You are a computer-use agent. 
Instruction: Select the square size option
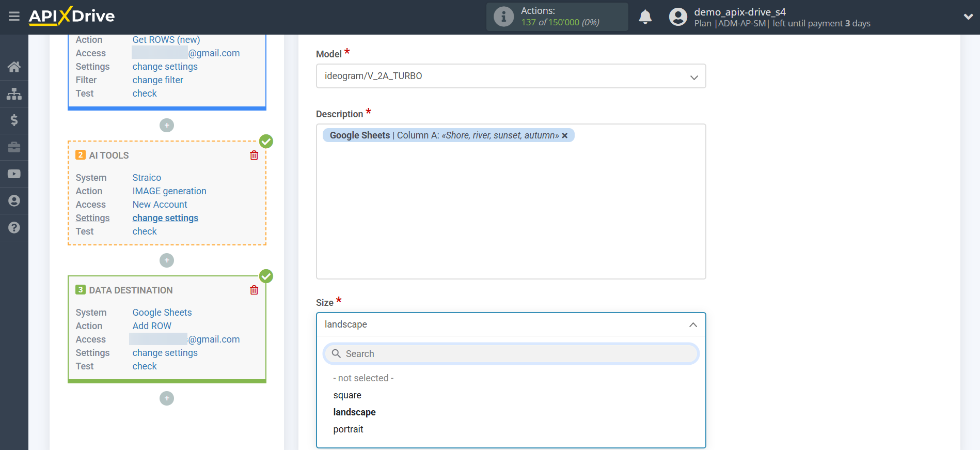[x=347, y=395]
